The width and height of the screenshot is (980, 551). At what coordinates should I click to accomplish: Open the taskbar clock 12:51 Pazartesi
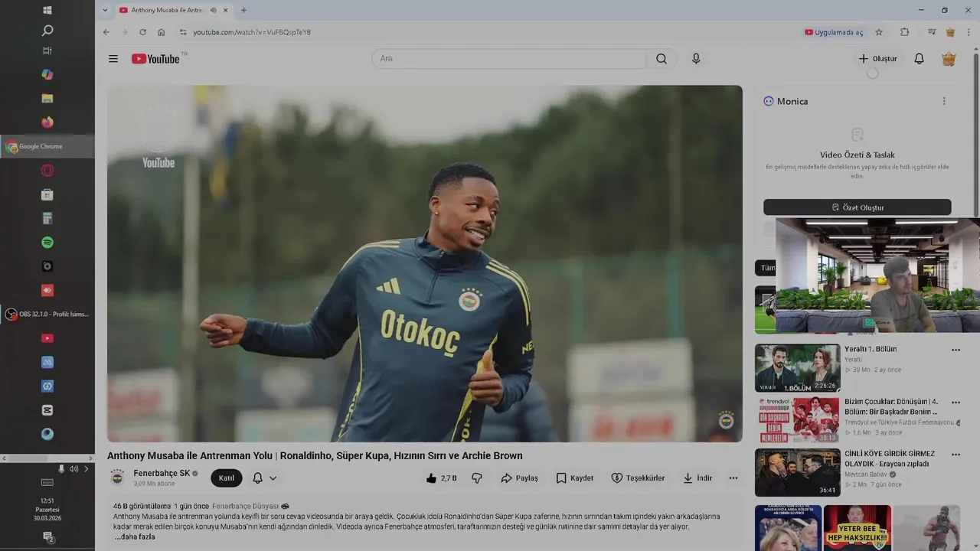pyautogui.click(x=47, y=509)
